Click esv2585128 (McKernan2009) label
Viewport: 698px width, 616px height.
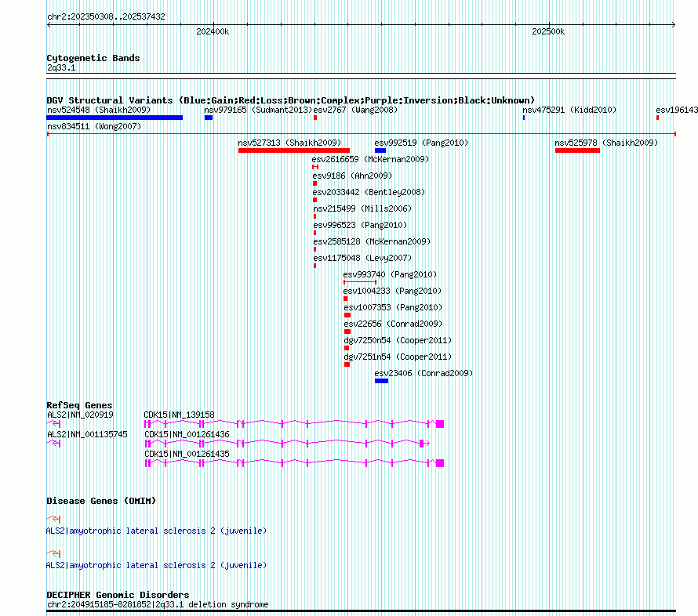(x=372, y=241)
